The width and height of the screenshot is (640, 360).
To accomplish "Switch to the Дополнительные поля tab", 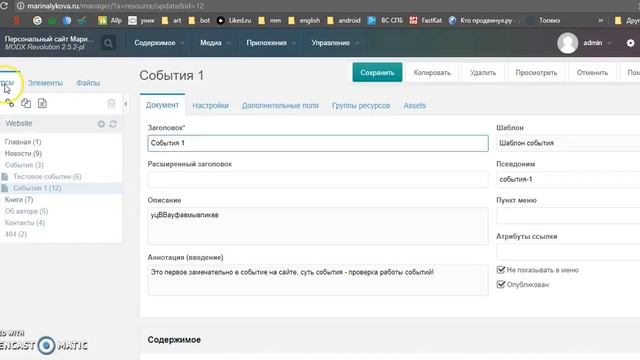I will (280, 105).
